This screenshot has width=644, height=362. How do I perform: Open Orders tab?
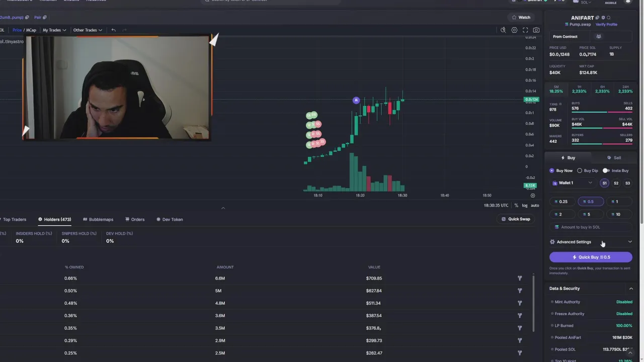(135, 219)
